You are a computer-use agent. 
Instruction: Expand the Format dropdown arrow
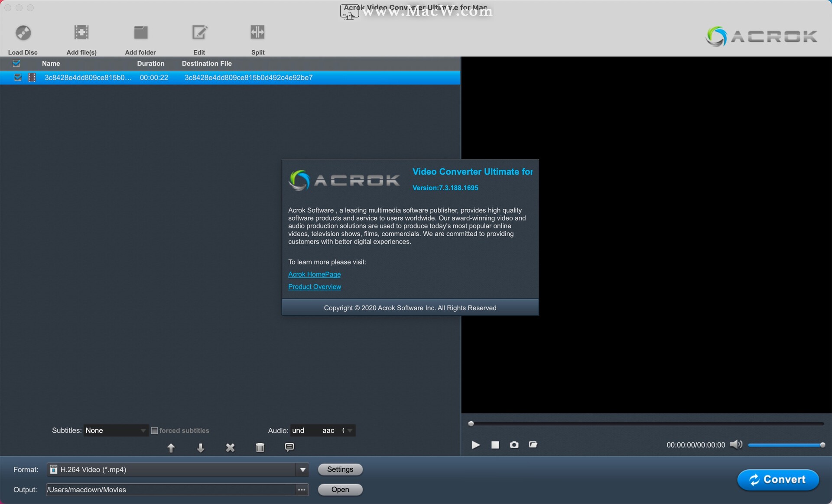(302, 470)
